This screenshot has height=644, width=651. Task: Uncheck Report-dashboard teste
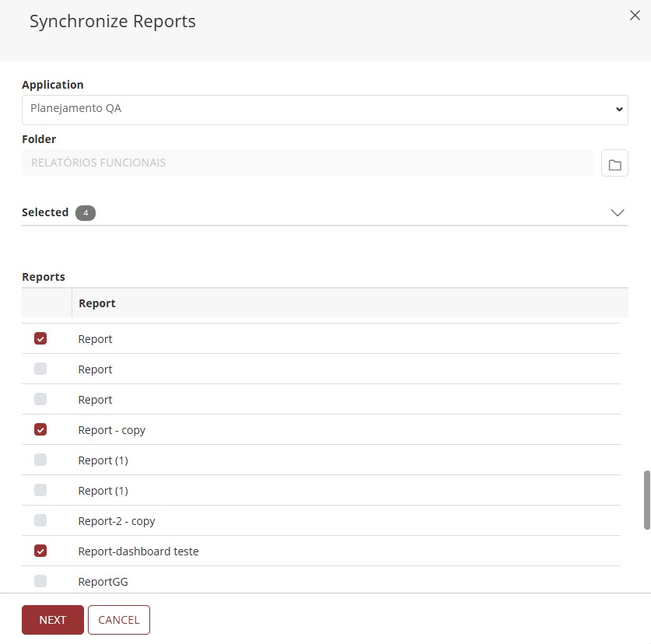(40, 551)
